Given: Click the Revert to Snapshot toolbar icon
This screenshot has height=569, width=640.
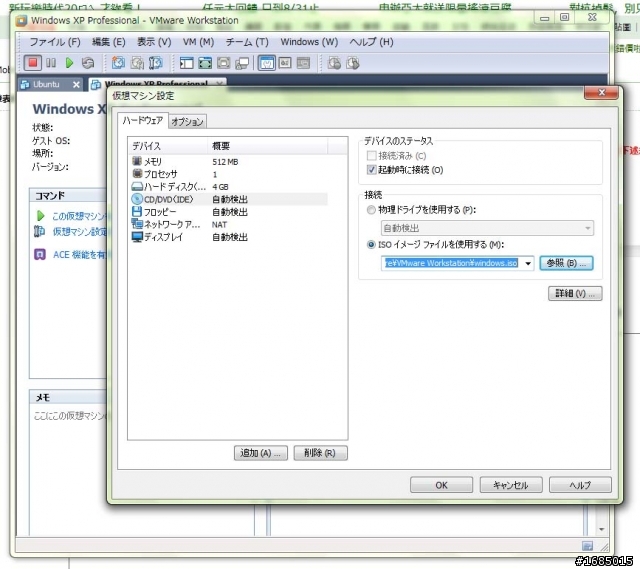Looking at the screenshot, I should pyautogui.click(x=137, y=63).
